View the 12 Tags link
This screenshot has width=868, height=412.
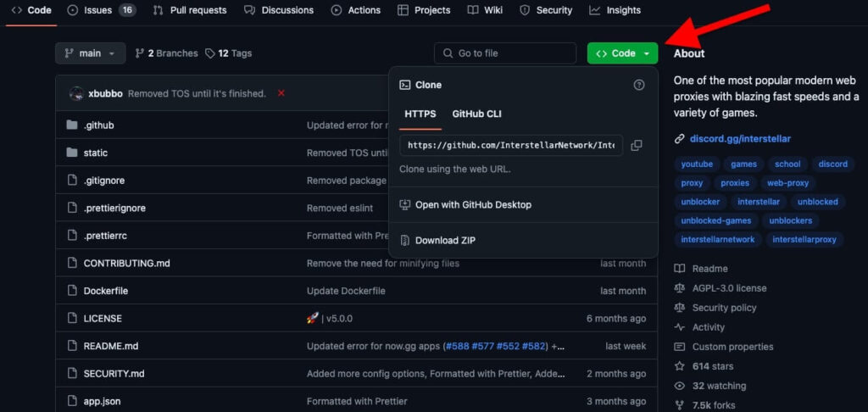click(229, 53)
